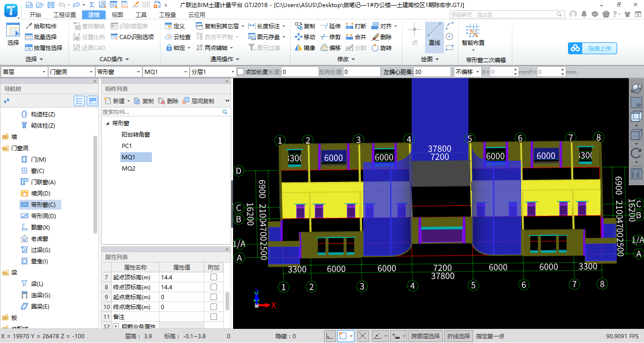Switch to the 工程量 tab
This screenshot has width=644, height=343.
click(x=167, y=15)
